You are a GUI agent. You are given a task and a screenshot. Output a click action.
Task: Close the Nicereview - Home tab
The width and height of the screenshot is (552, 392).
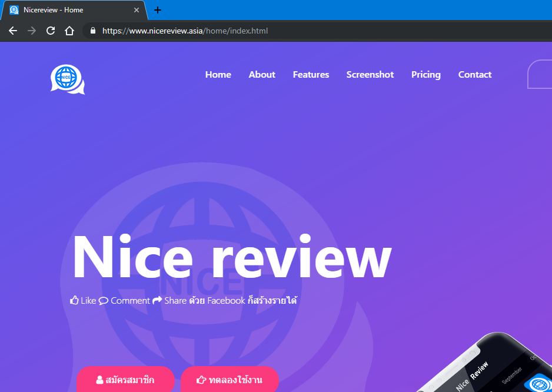(x=137, y=10)
